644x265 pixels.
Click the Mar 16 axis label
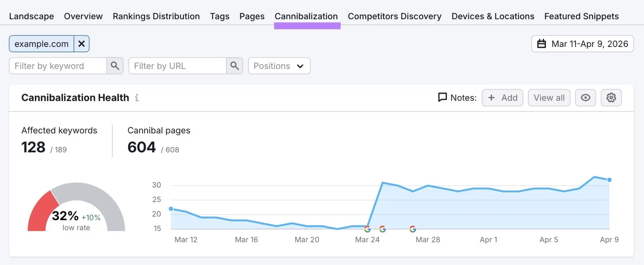[246, 240]
